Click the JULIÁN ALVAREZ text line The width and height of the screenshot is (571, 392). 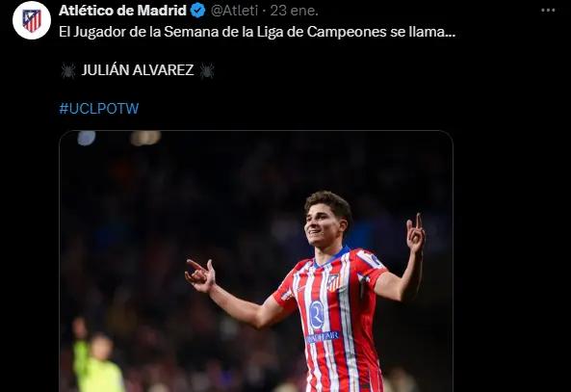pyautogui.click(x=138, y=70)
